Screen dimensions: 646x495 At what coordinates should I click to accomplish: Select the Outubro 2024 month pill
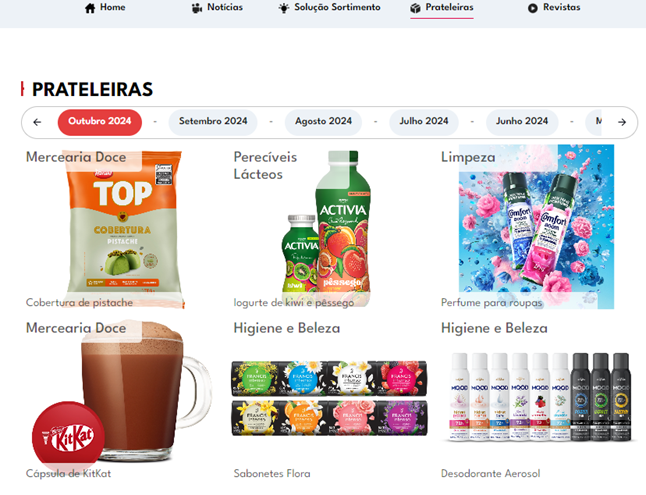[x=100, y=122]
